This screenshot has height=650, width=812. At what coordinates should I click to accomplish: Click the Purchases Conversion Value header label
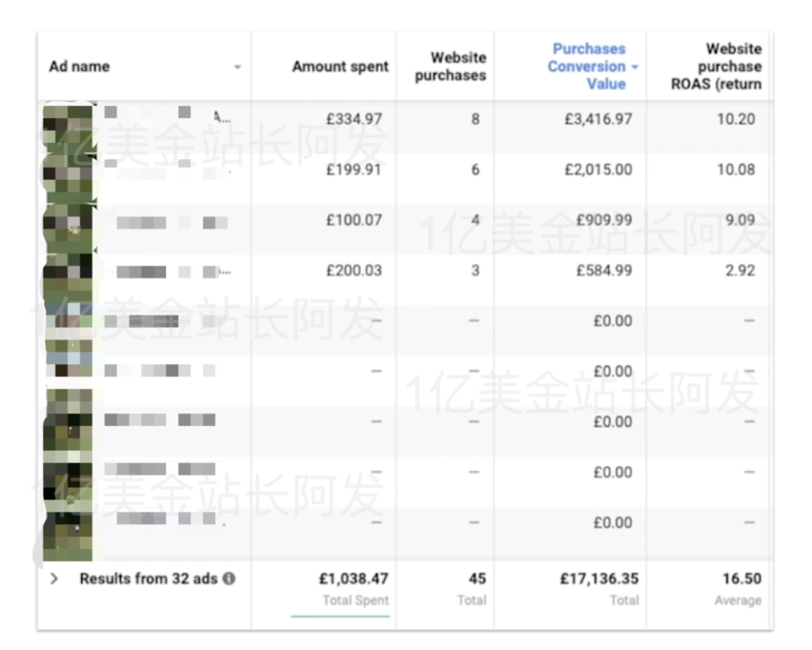(587, 66)
